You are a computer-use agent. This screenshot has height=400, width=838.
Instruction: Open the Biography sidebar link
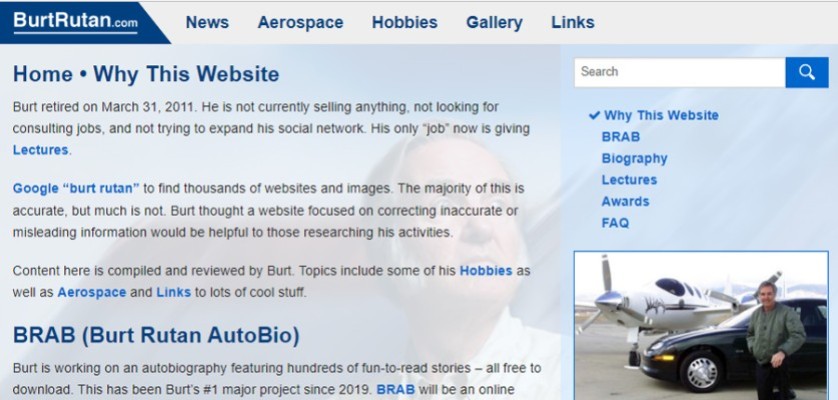coord(634,159)
